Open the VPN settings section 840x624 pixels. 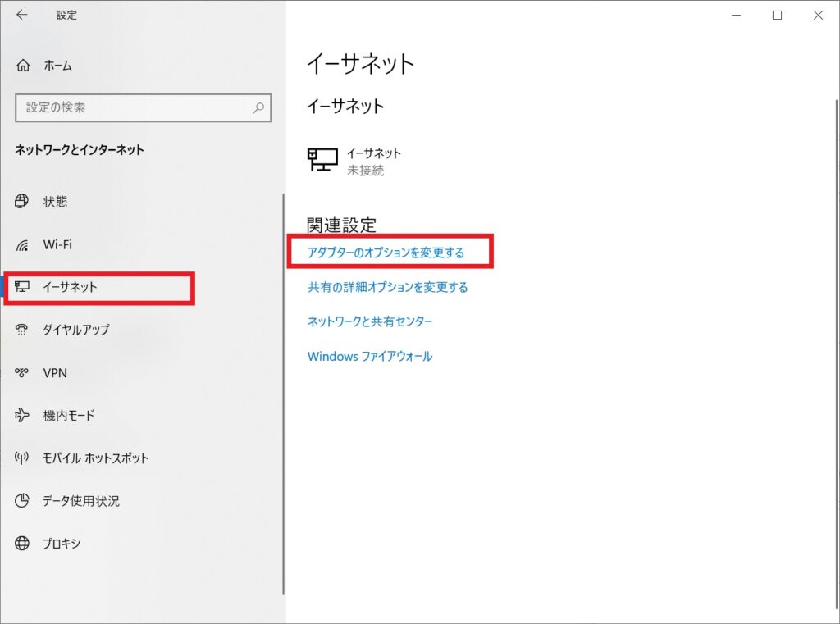click(x=55, y=373)
